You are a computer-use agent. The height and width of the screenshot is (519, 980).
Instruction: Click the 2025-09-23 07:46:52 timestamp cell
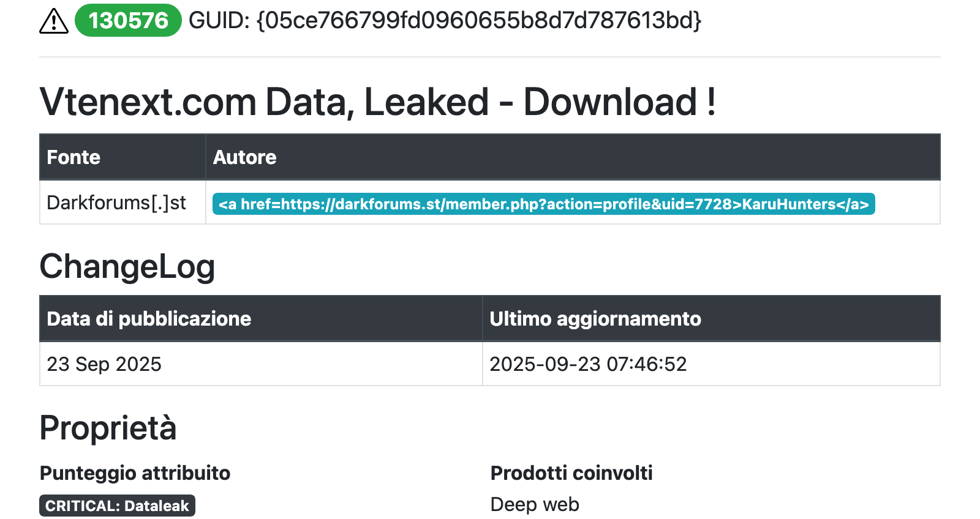tap(588, 364)
